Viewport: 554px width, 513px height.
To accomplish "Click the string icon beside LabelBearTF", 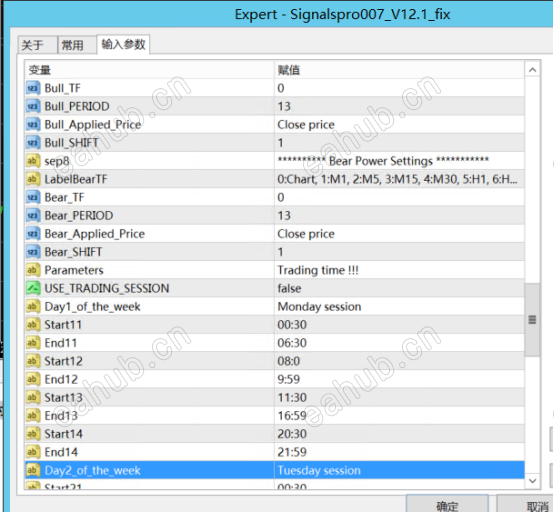I will (33, 179).
